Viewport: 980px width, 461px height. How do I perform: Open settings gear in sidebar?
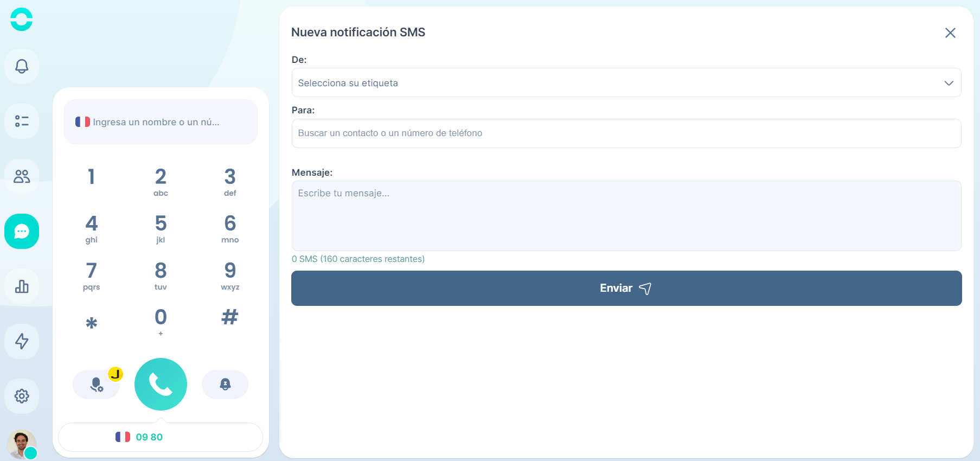(x=22, y=396)
